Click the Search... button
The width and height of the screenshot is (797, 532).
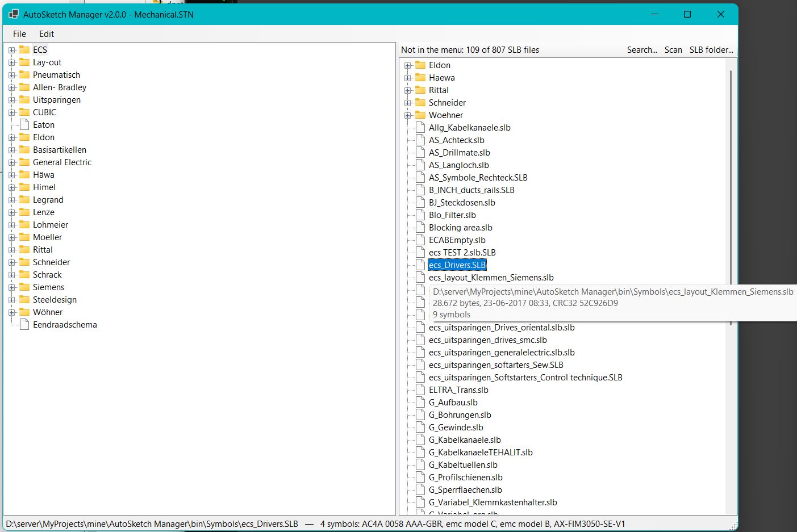[x=642, y=50]
